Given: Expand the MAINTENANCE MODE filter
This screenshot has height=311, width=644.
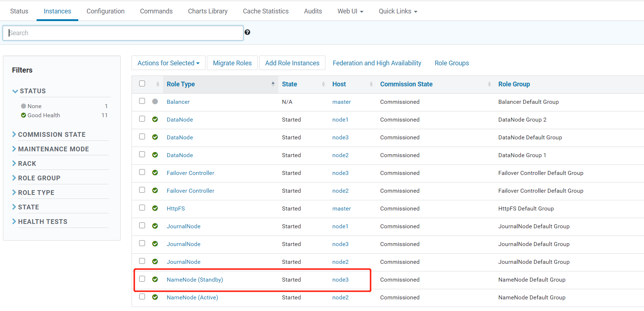Looking at the screenshot, I should pyautogui.click(x=50, y=149).
